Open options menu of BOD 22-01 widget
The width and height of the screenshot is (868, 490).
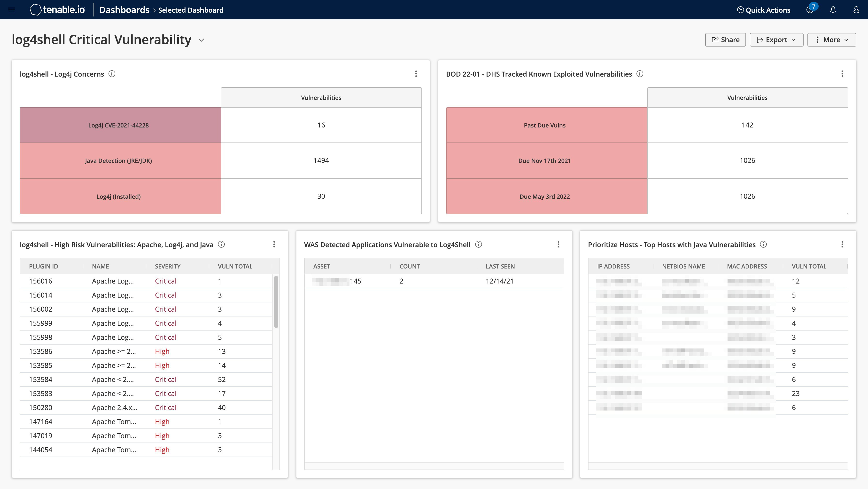(x=842, y=74)
